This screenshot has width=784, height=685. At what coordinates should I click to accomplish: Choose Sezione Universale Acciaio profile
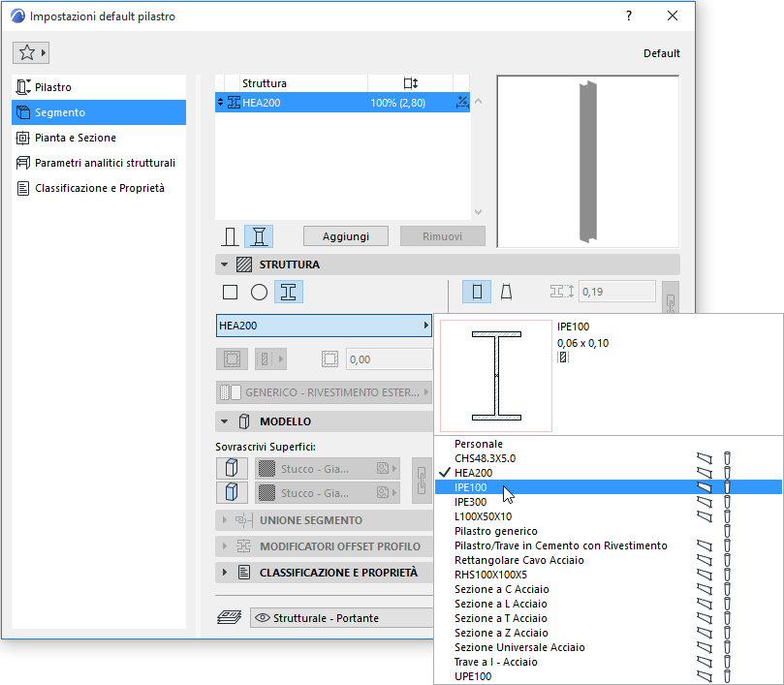tap(608, 646)
